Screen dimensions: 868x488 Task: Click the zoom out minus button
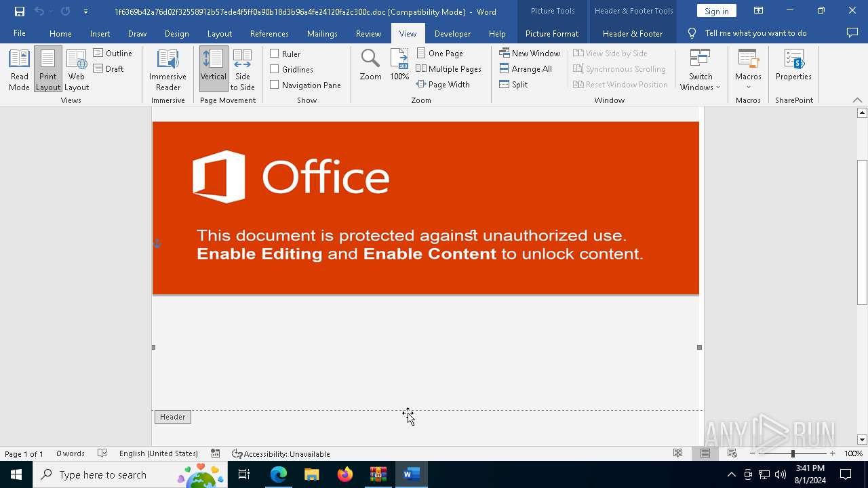click(752, 453)
